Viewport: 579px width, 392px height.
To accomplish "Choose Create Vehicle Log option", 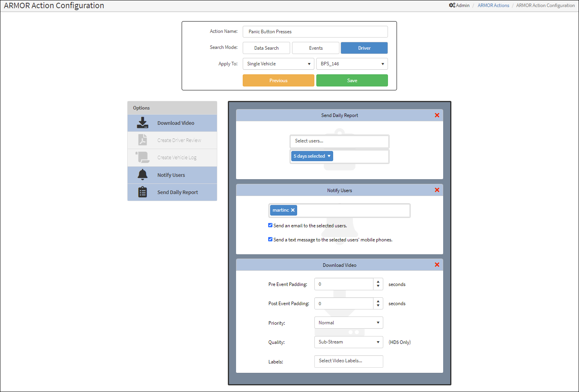I will 172,157.
